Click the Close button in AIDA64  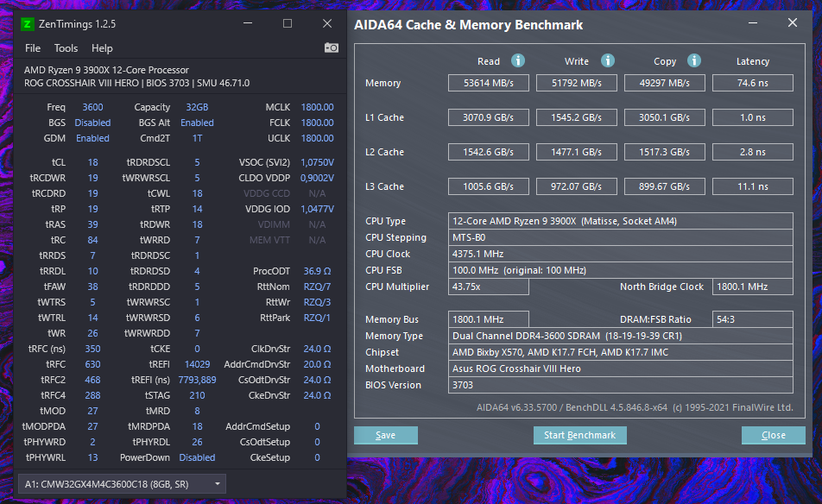(774, 435)
